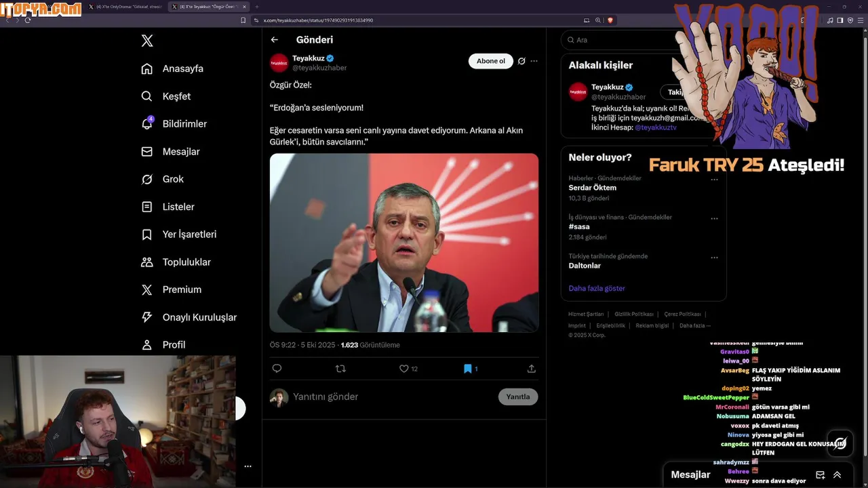This screenshot has width=868, height=488.
Task: Go back with the Gönderi arrow
Action: (274, 40)
